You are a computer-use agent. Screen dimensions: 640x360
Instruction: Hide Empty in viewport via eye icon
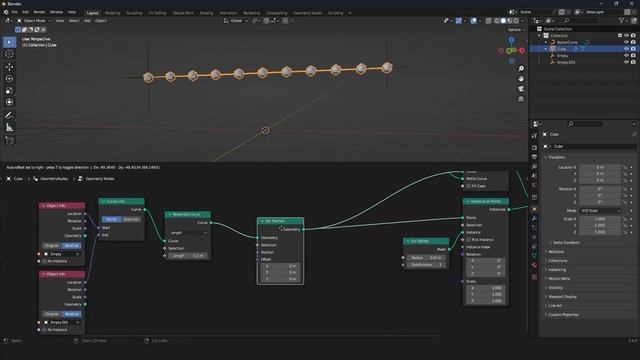tap(626, 56)
